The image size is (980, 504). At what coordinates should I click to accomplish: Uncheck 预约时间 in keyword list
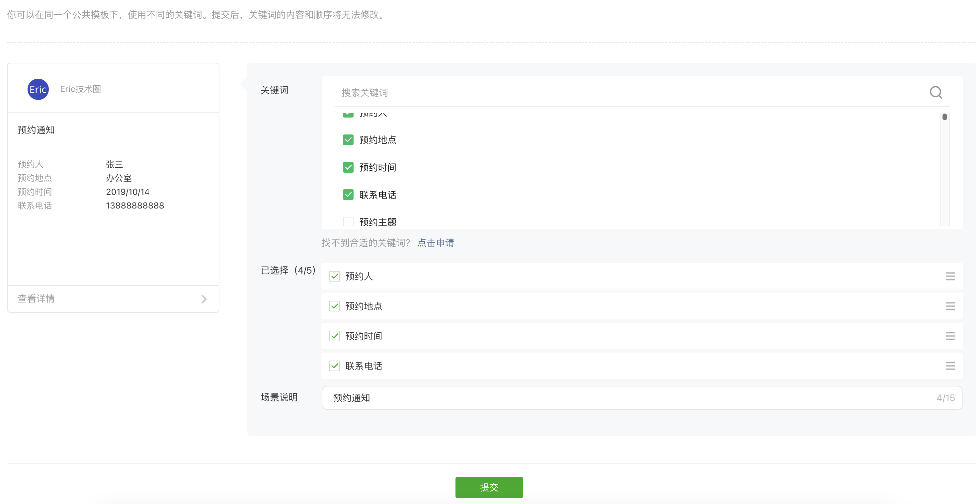348,167
